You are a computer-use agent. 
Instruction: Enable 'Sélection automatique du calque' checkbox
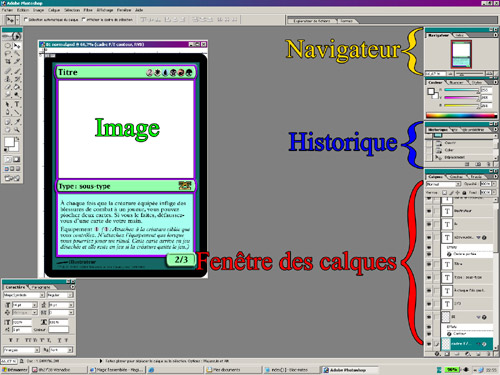coord(26,19)
